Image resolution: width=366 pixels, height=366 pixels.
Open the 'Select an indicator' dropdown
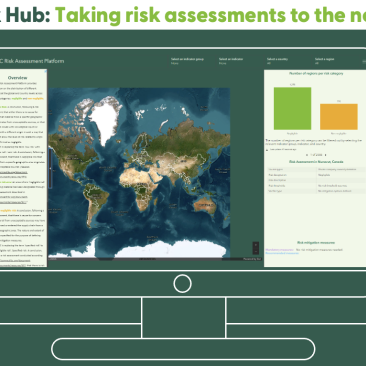pyautogui.click(x=231, y=61)
